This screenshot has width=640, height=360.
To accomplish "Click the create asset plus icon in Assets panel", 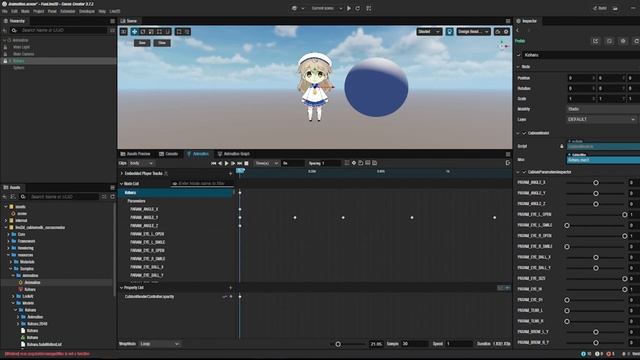I will point(5,197).
